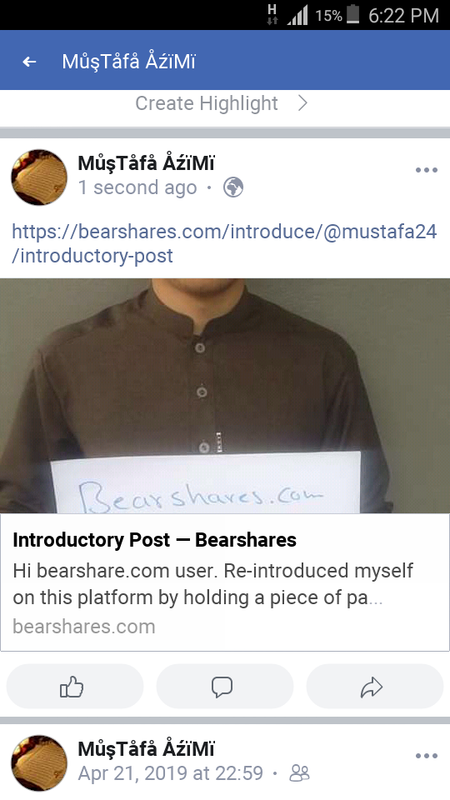Open the link preview image
Image resolution: width=450 pixels, height=800 pixels.
[x=225, y=395]
